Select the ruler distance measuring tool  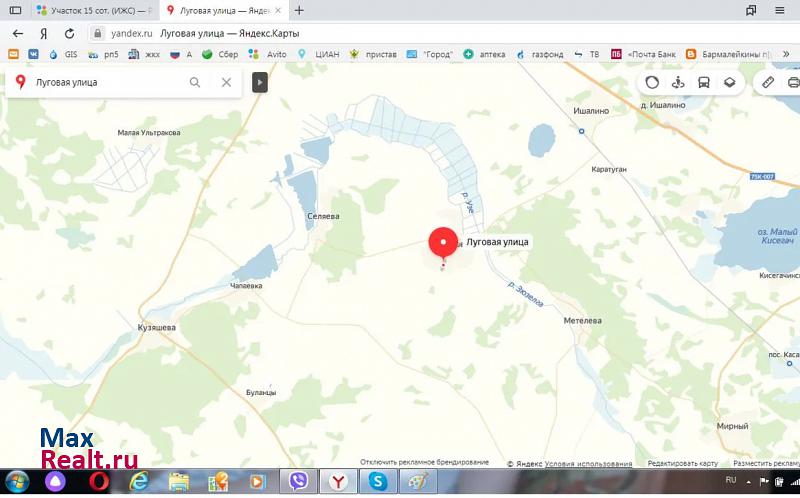768,82
